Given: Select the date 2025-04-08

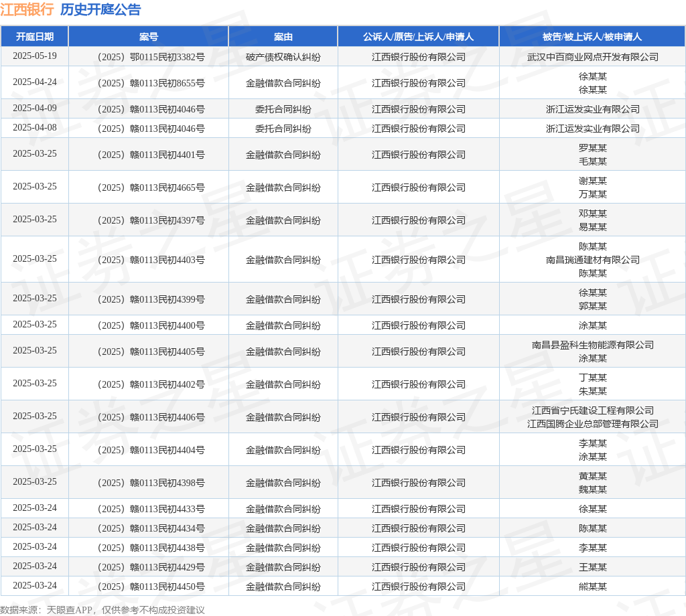Looking at the screenshot, I should (35, 128).
